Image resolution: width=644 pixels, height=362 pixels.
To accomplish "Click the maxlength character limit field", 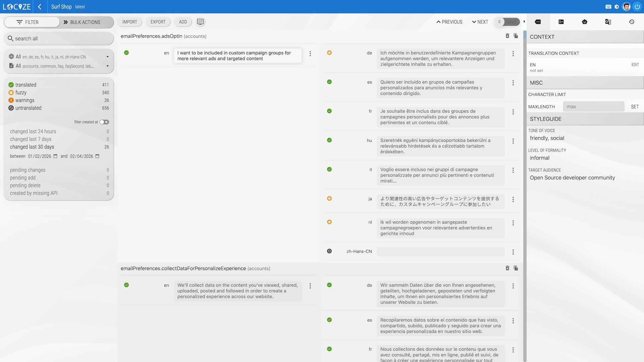I will point(593,107).
